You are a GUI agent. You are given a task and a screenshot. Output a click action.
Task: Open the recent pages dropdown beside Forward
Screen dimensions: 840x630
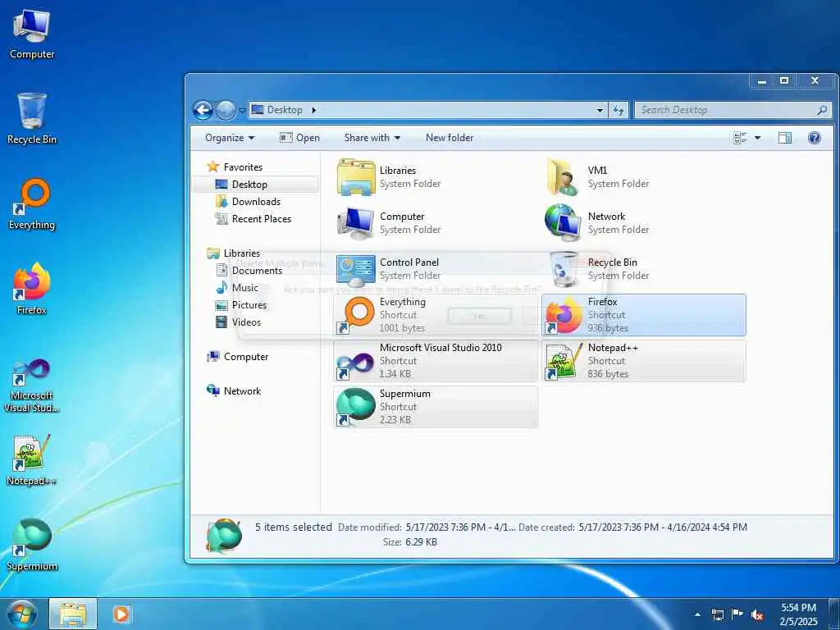(x=242, y=111)
